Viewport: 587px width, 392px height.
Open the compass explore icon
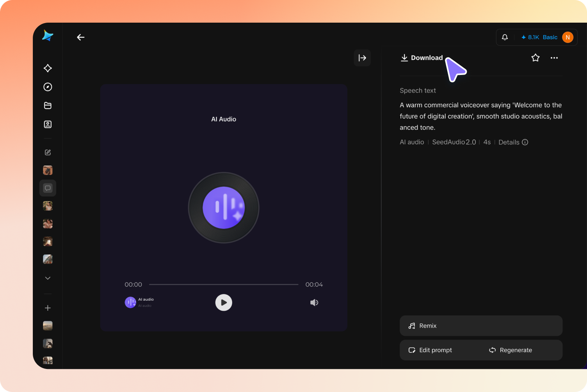click(48, 87)
